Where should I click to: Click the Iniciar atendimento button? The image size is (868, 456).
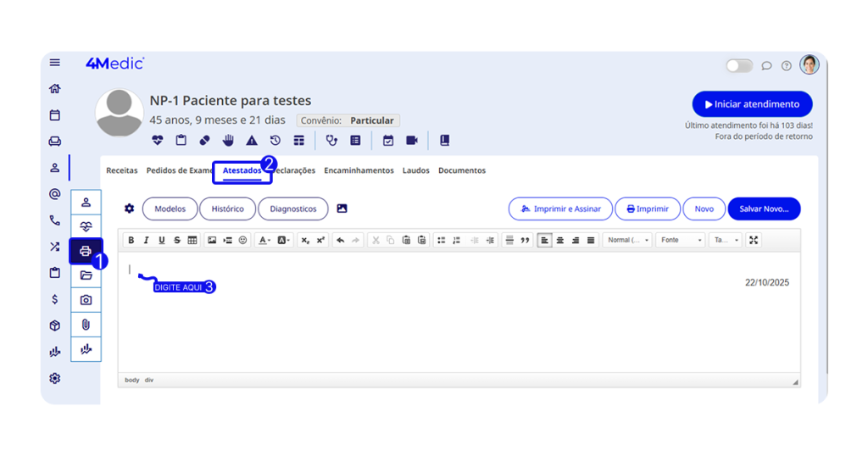[x=752, y=104]
